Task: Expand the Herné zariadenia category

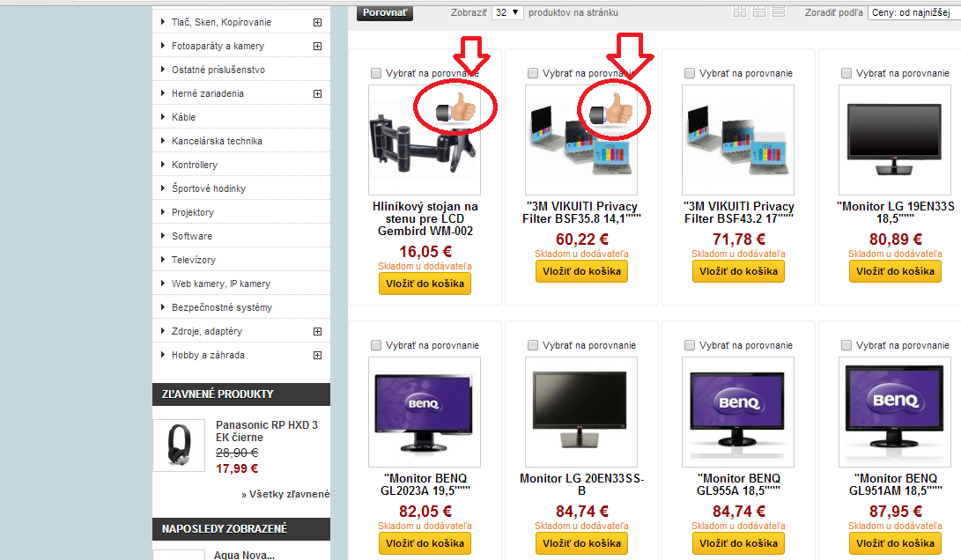Action: (x=317, y=93)
